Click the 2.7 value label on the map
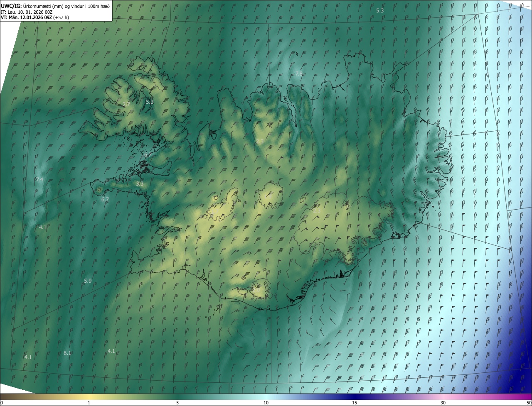The height and width of the screenshot is (406, 532). (x=127, y=105)
